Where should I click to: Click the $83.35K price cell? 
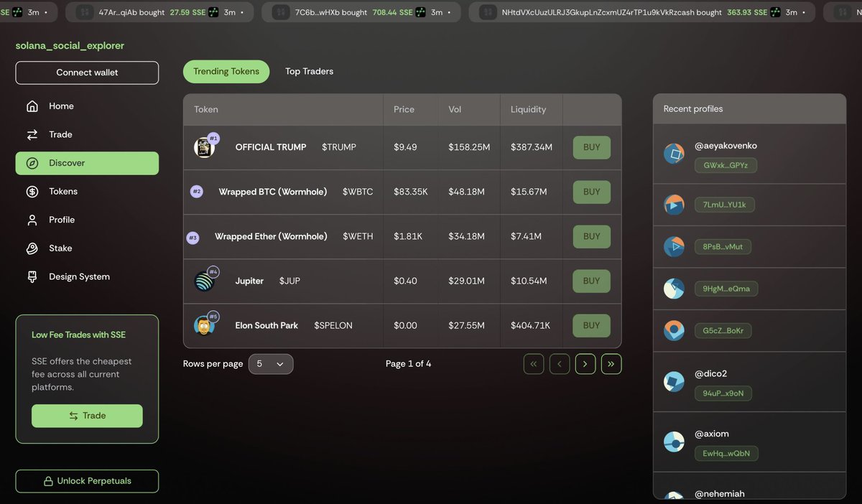(x=411, y=192)
